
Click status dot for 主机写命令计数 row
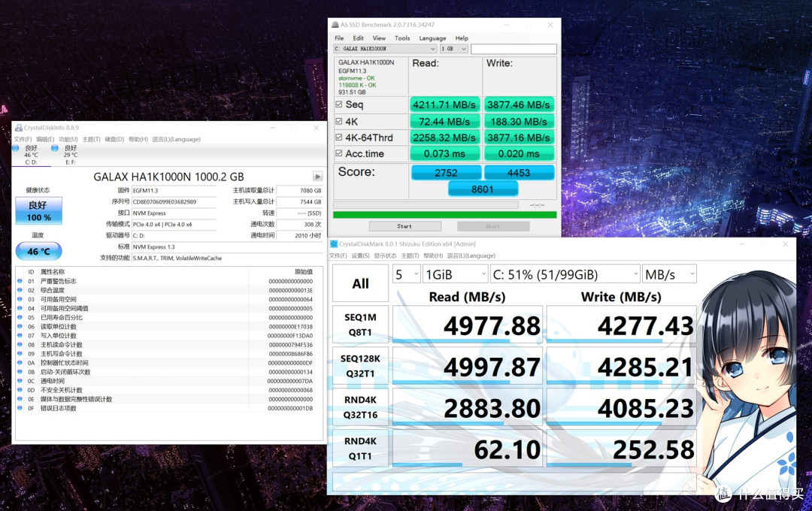[x=20, y=354]
